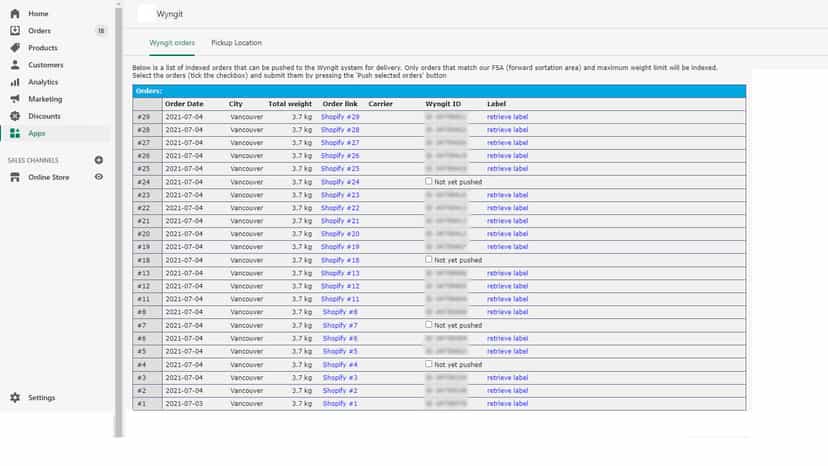Click the Home house icon in sidebar
The height and width of the screenshot is (466, 828).
click(15, 14)
